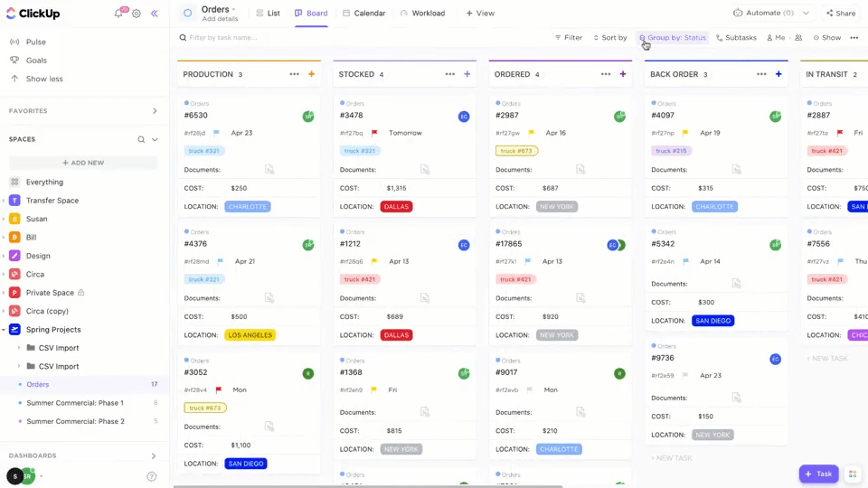Collapse the sidebar with double chevron

155,14
